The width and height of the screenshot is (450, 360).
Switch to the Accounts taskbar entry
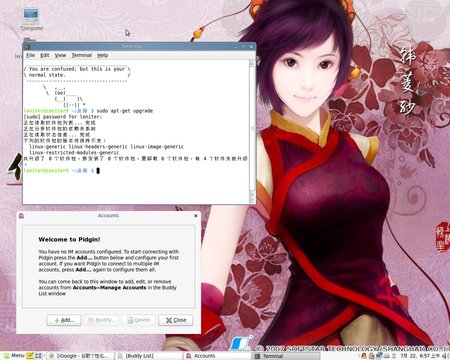217,356
